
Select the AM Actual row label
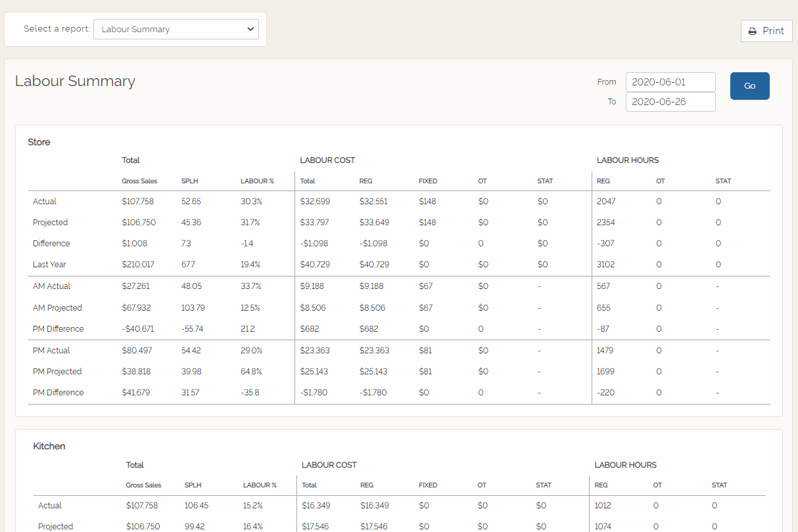point(51,286)
